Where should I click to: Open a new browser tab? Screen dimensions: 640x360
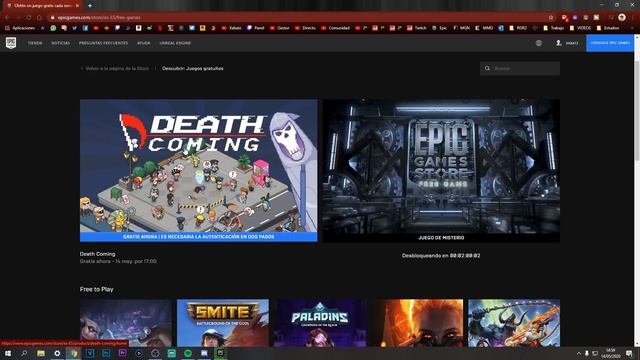pyautogui.click(x=90, y=6)
